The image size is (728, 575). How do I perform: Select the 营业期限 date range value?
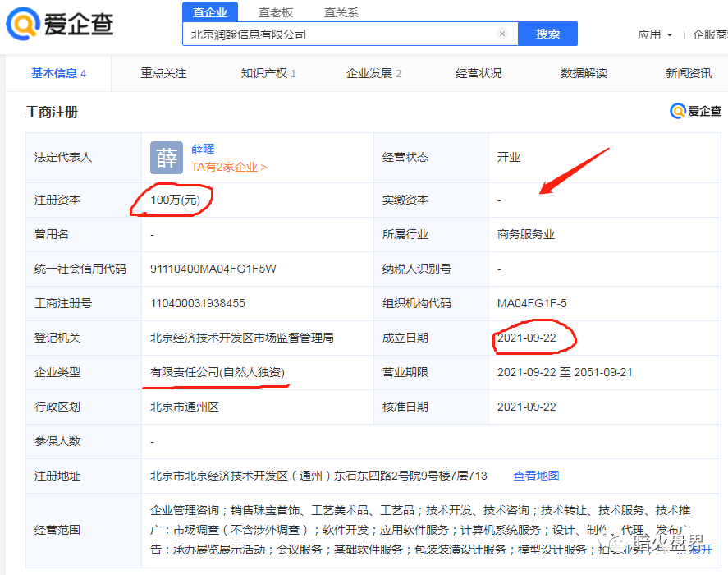coord(565,372)
